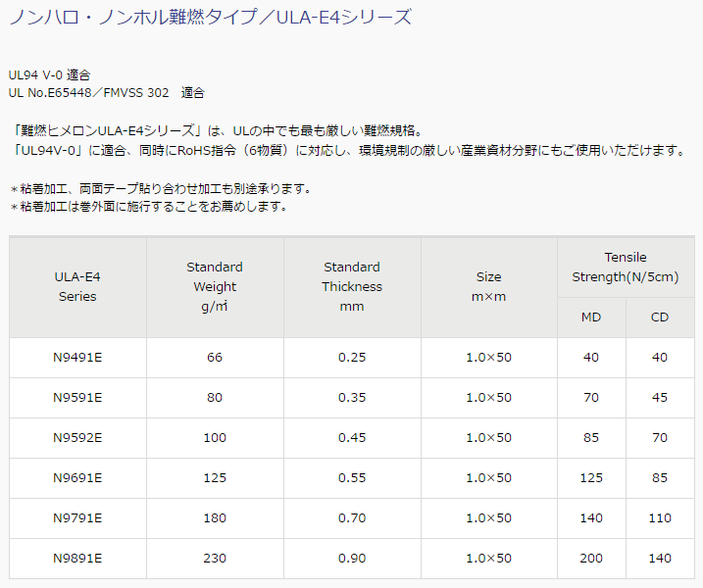This screenshot has width=703, height=588.
Task: Click the Standard Thickness column header
Action: (x=352, y=287)
